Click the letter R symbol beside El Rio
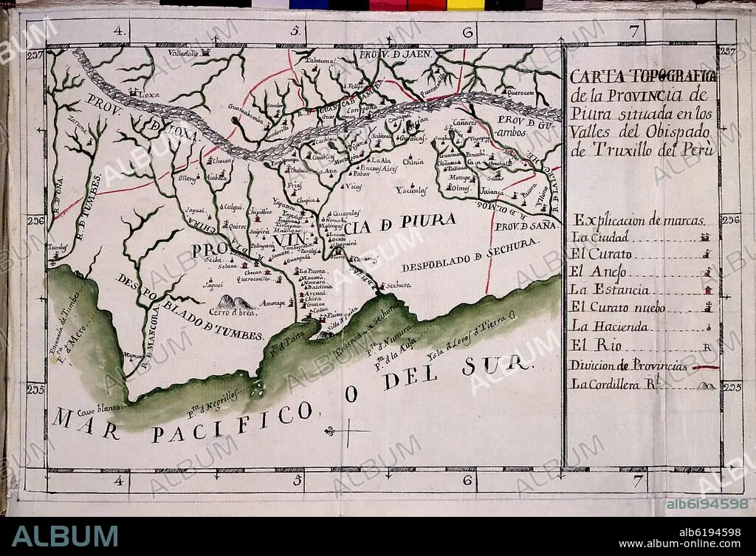Screen dimensions: 756x556 coord(707,347)
